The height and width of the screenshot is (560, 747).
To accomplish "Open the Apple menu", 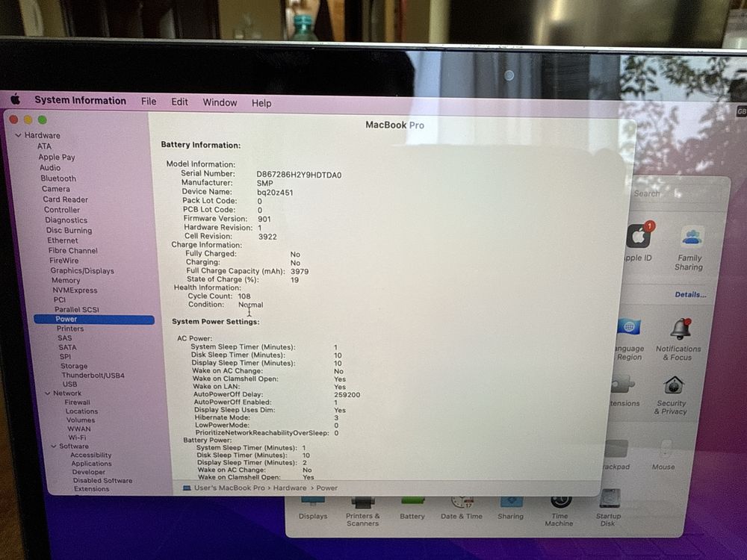I will click(15, 99).
